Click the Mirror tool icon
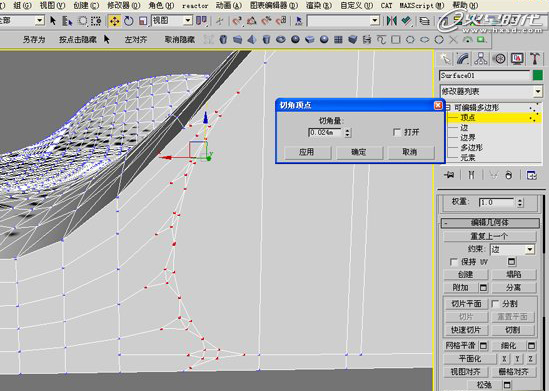The width and height of the screenshot is (549, 391). tap(391, 21)
